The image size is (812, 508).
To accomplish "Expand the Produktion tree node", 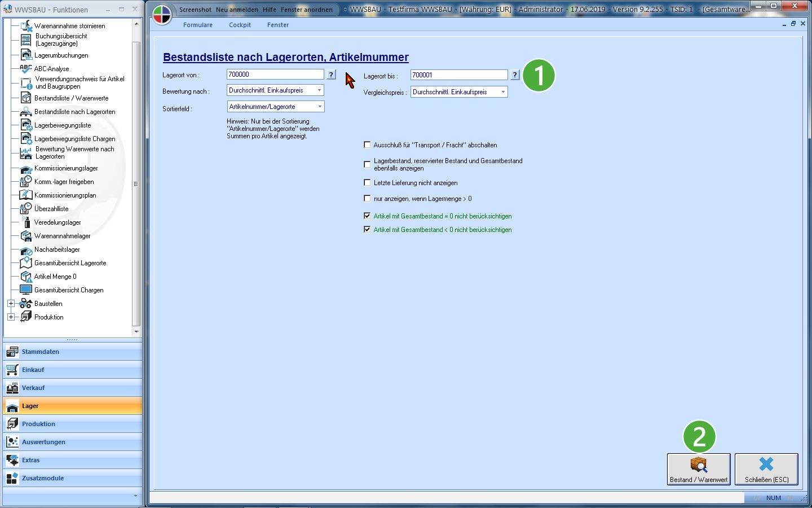I will (x=11, y=317).
